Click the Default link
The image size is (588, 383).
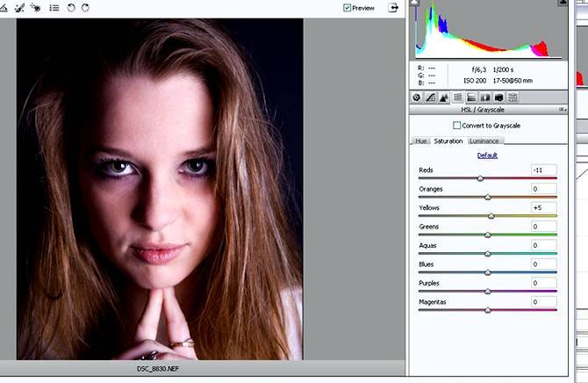pyautogui.click(x=487, y=155)
